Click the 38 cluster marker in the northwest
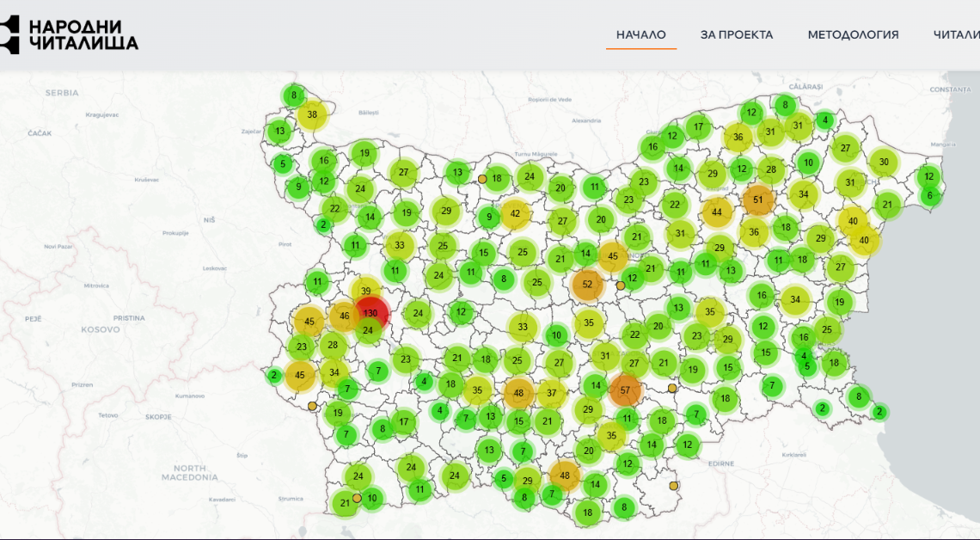 [312, 114]
